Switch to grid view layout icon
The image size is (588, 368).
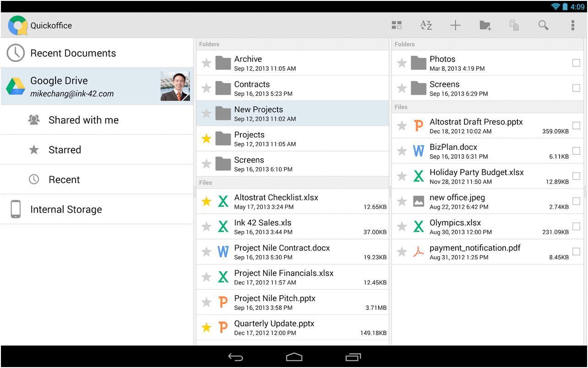click(x=397, y=25)
